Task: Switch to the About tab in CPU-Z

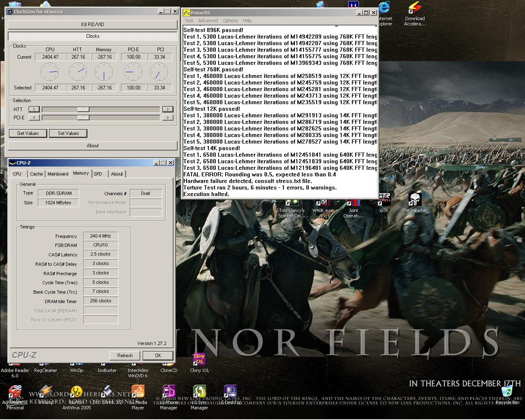Action: [x=117, y=174]
